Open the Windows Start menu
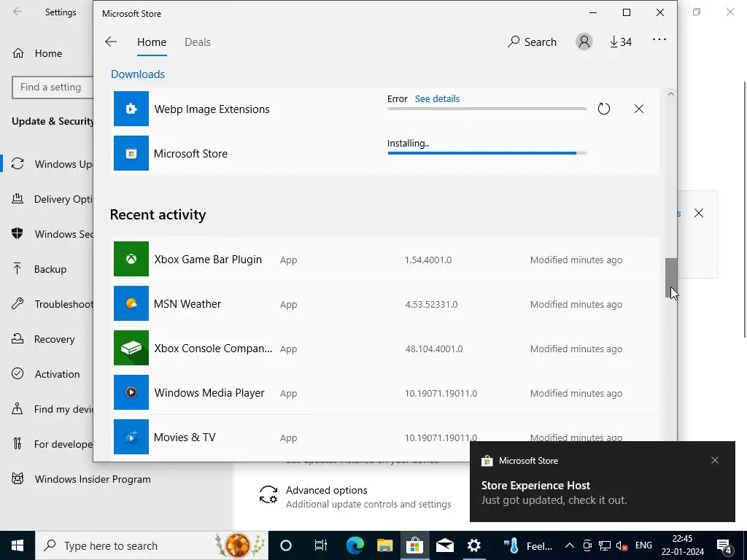The height and width of the screenshot is (560, 747). pyautogui.click(x=18, y=545)
